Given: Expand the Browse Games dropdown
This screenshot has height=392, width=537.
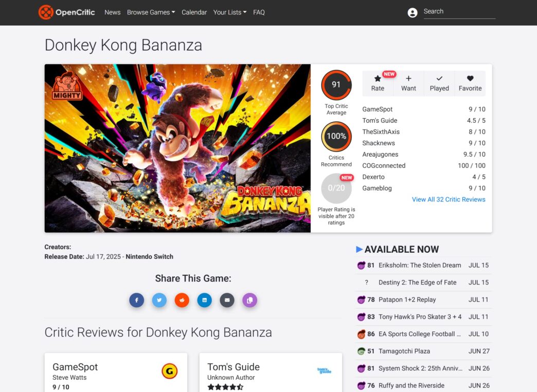Looking at the screenshot, I should pos(151,12).
